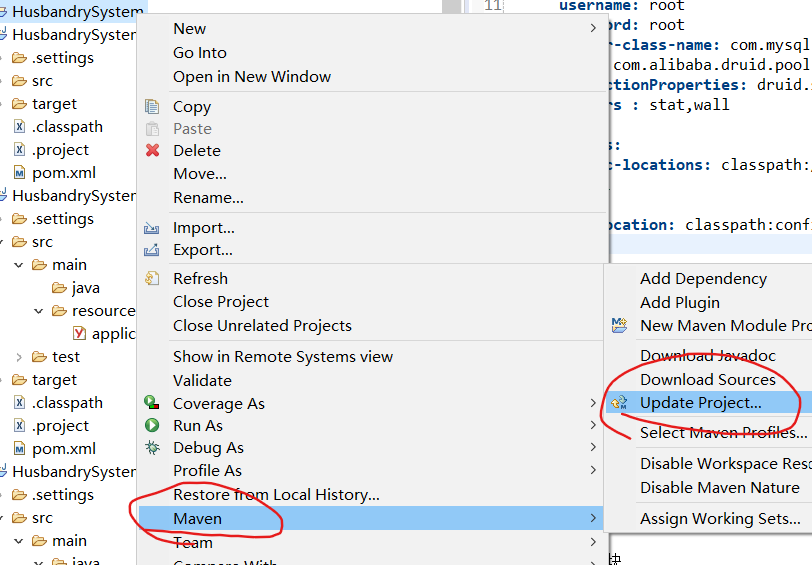Image resolution: width=812 pixels, height=565 pixels.
Task: Select Show in Remote Systems view
Action: coord(283,356)
